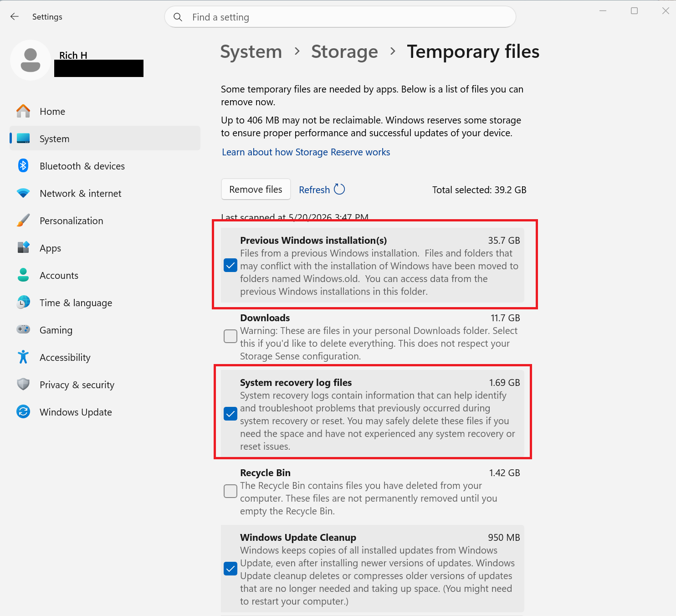Click the Windows Update Cleanup title
This screenshot has width=676, height=616.
coord(298,537)
